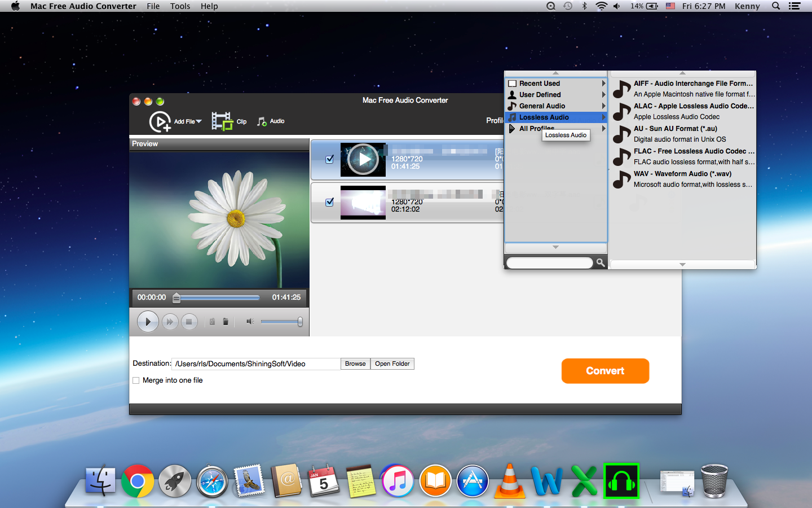Take a snapshot with the camera icon
The image size is (812, 508).
213,322
